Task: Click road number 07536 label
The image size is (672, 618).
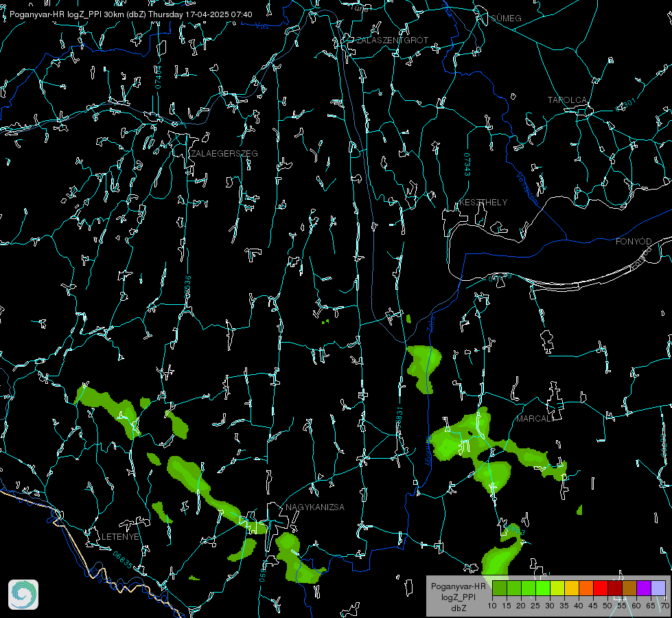Action: (187, 287)
